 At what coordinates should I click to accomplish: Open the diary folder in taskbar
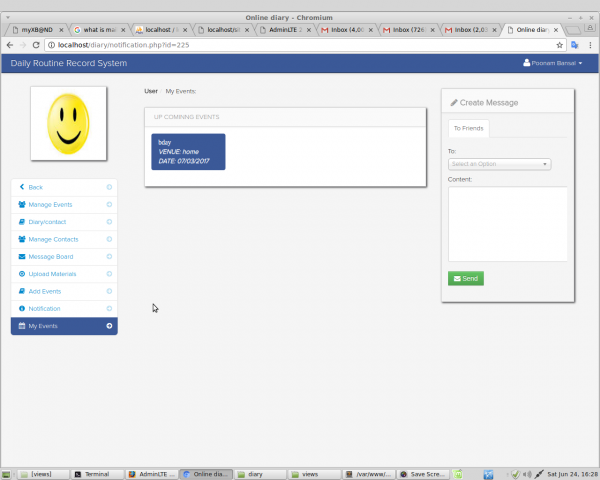(260, 474)
